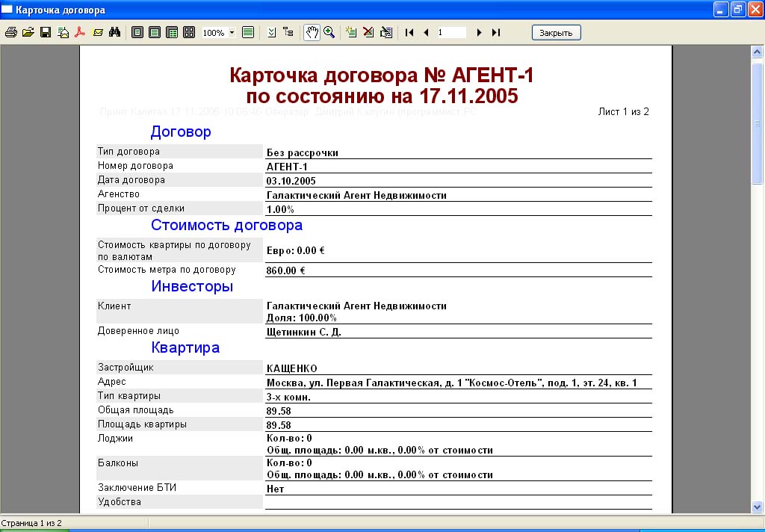Click the percent value '1.00%'

280,210
